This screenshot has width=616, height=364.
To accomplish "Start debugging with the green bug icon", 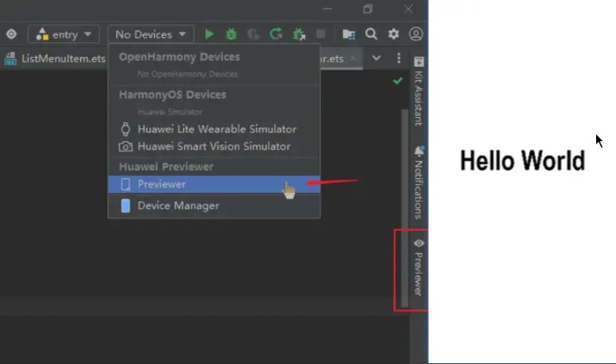I will pos(231,35).
